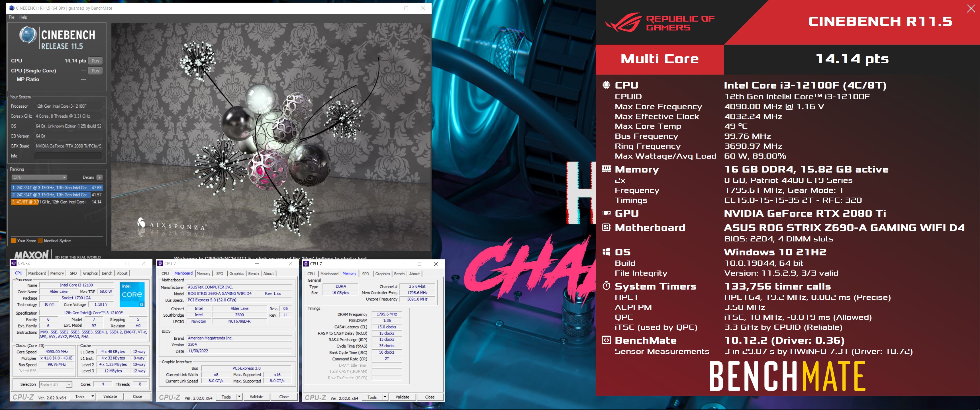Click the Multi Core label in BenchMate panel

click(x=660, y=59)
